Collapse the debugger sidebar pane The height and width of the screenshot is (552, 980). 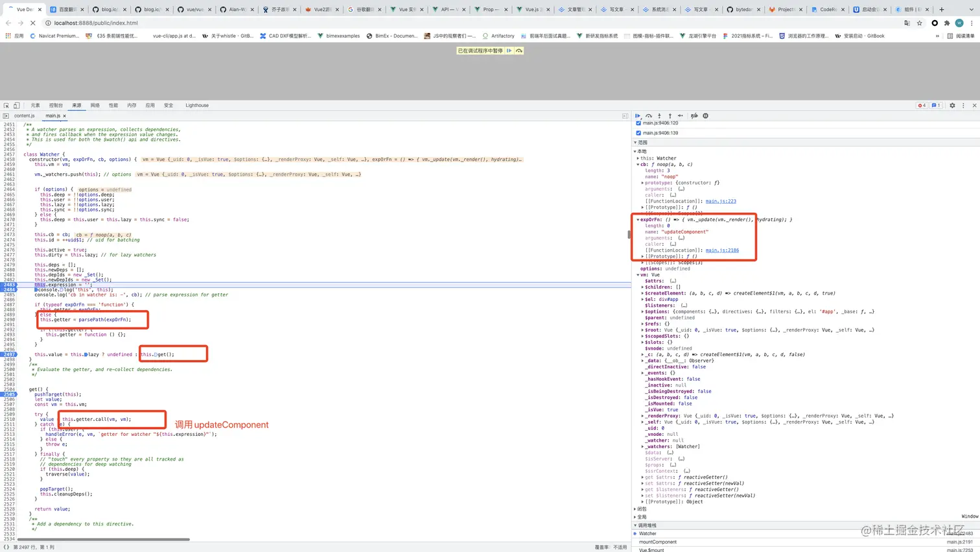625,115
